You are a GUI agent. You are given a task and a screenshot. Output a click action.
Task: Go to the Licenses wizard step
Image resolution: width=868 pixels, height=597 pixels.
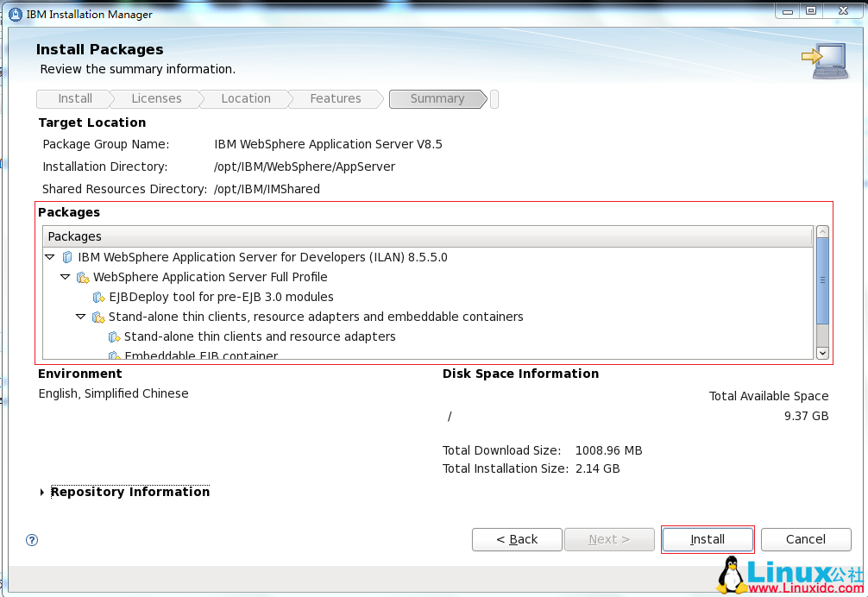[156, 99]
